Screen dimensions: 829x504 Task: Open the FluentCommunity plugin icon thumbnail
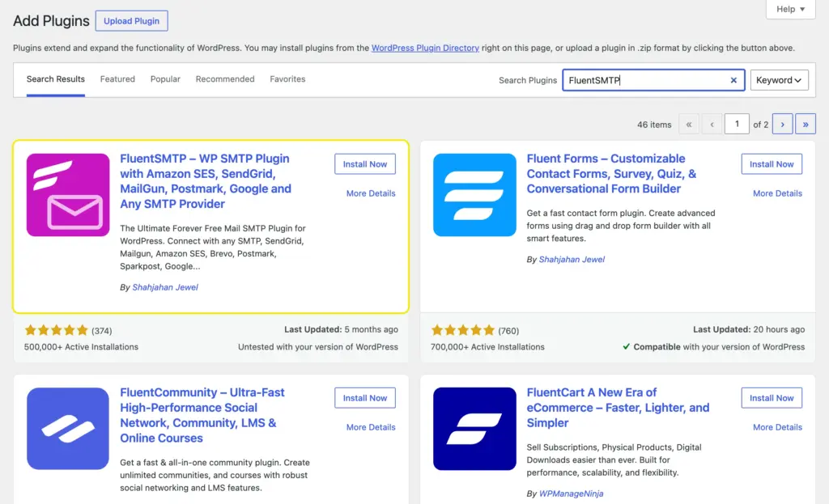click(x=68, y=429)
